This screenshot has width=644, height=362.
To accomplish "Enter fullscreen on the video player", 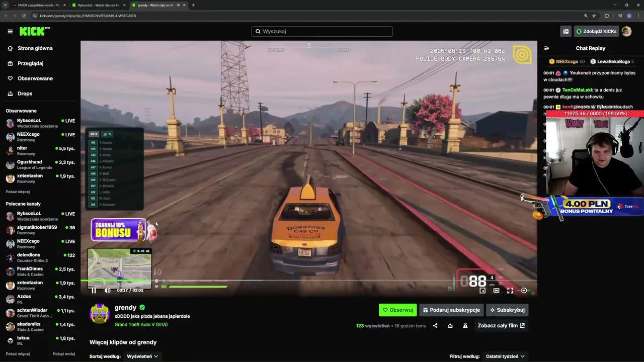I will click(510, 290).
